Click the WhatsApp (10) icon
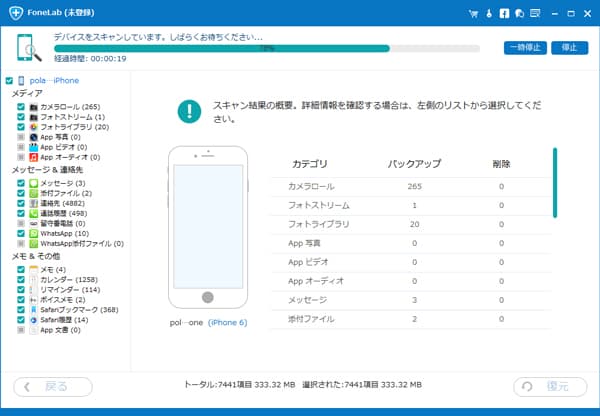The width and height of the screenshot is (600, 416). pos(34,233)
